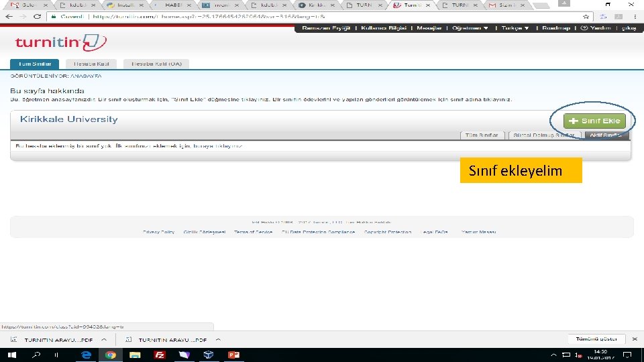Open the Yardım Masası footer link
This screenshot has width=644, height=362.
(478, 232)
